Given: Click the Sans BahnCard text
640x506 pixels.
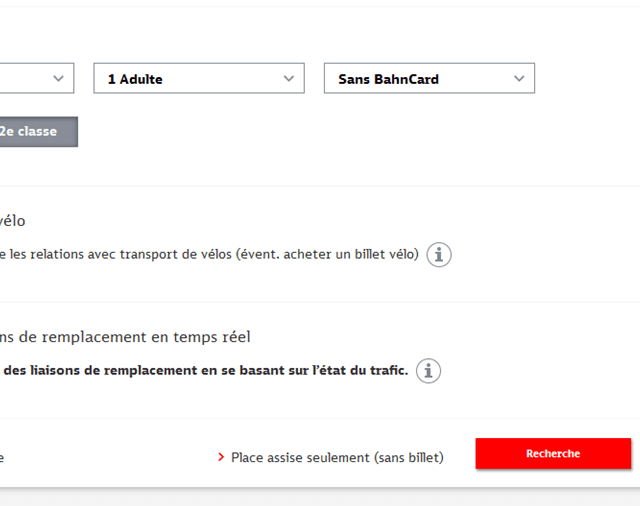Looking at the screenshot, I should click(388, 79).
